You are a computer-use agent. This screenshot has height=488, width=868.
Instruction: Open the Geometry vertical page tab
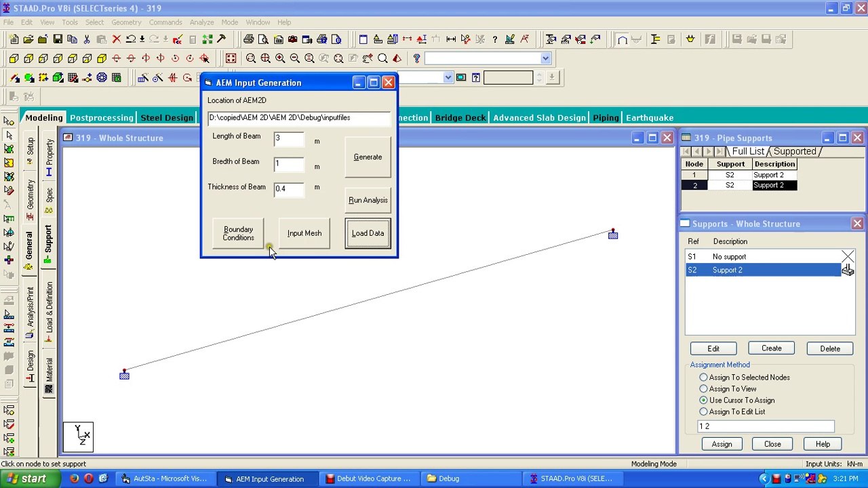[30, 199]
